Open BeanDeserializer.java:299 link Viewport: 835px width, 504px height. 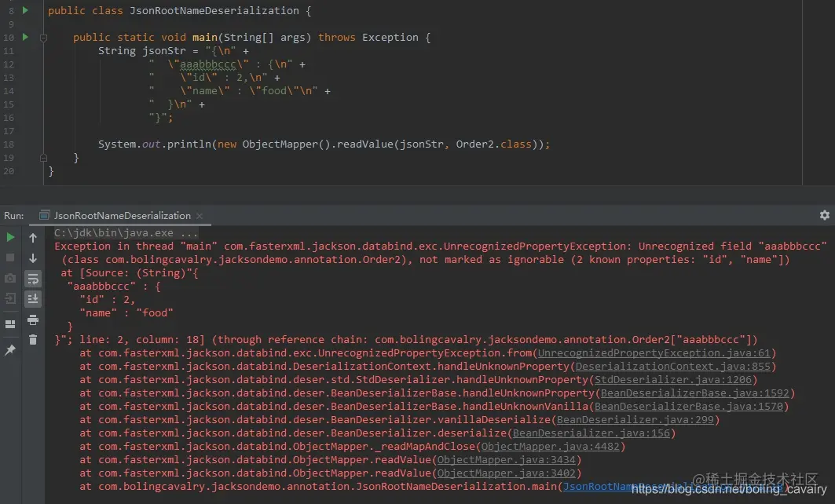635,419
